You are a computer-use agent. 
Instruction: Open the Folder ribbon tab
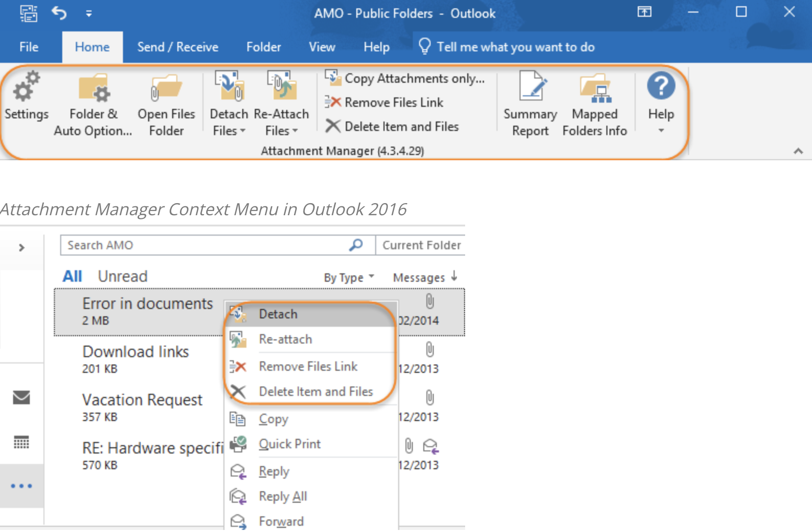pos(264,47)
